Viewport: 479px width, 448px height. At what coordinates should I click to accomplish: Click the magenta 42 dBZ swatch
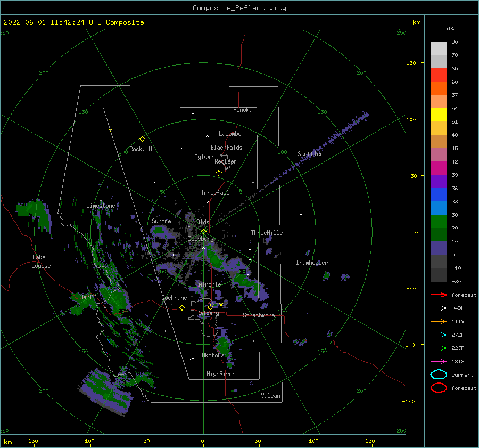[439, 168]
